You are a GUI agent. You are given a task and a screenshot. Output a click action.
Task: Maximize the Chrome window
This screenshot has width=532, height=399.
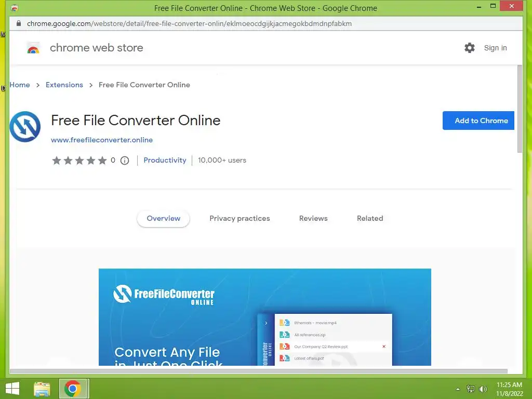tap(493, 6)
